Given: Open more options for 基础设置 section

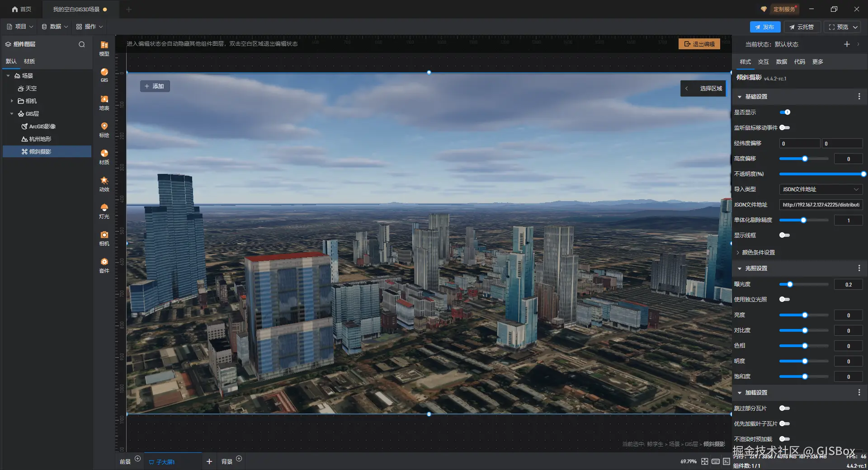Looking at the screenshot, I should tap(859, 96).
